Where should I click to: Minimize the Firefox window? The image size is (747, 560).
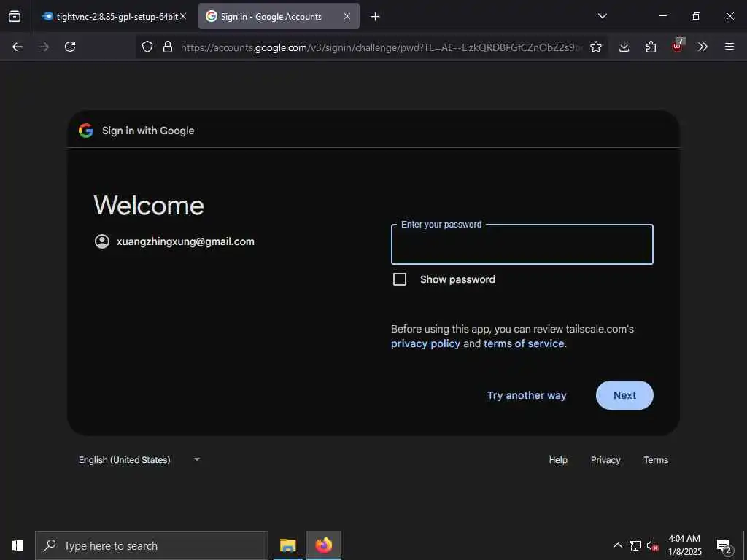(x=662, y=16)
